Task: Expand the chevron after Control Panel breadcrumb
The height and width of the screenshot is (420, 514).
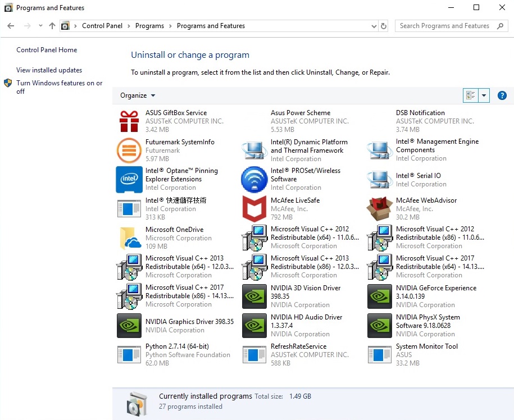Action: [x=129, y=26]
